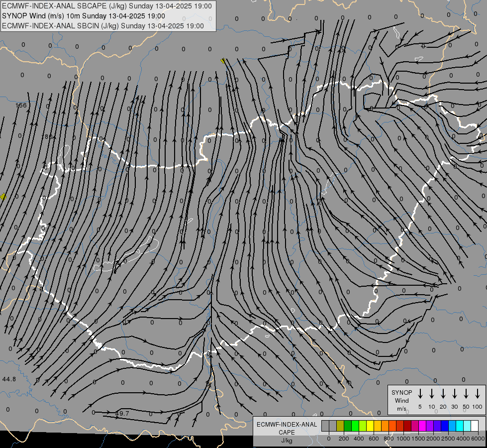Pick the wind arrow for 100 m/s
The image size is (487, 448).
pyautogui.click(x=478, y=394)
